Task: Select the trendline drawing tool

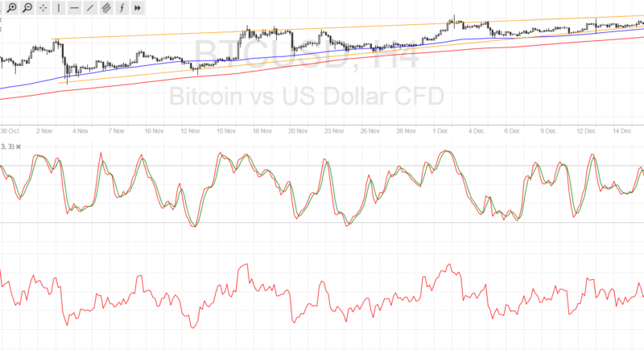Action: (x=90, y=8)
